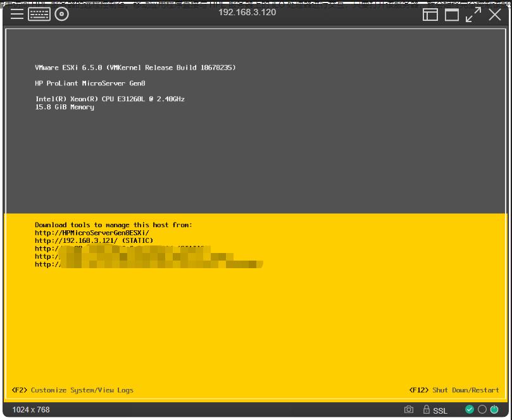This screenshot has height=420, width=512.
Task: Click the green power status icon
Action: pyautogui.click(x=494, y=409)
